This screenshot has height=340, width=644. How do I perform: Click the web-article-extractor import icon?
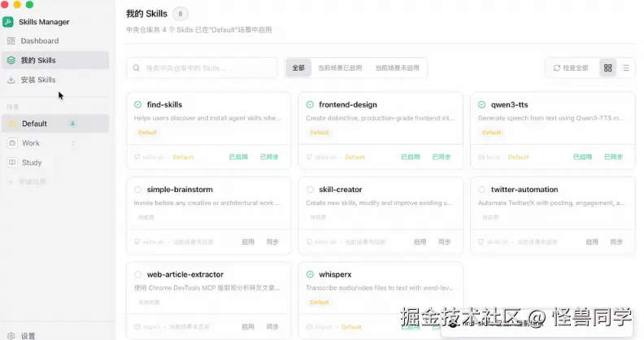137,327
